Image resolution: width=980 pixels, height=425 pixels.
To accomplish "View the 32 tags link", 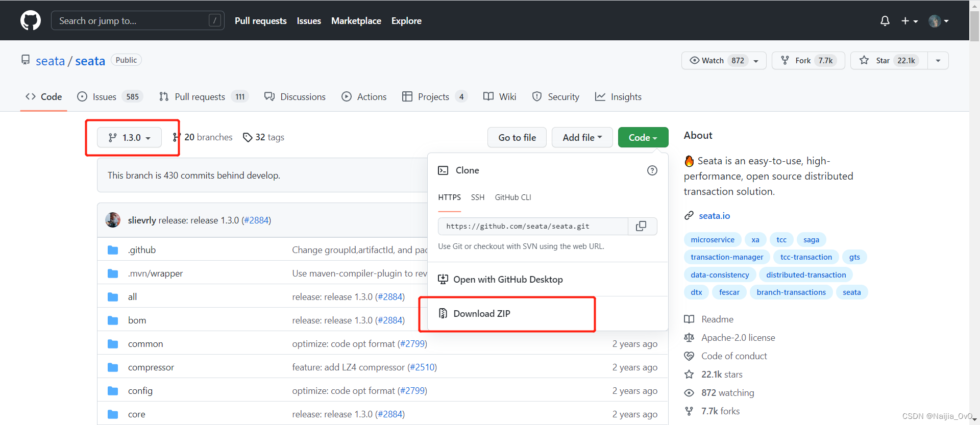I will (x=264, y=137).
